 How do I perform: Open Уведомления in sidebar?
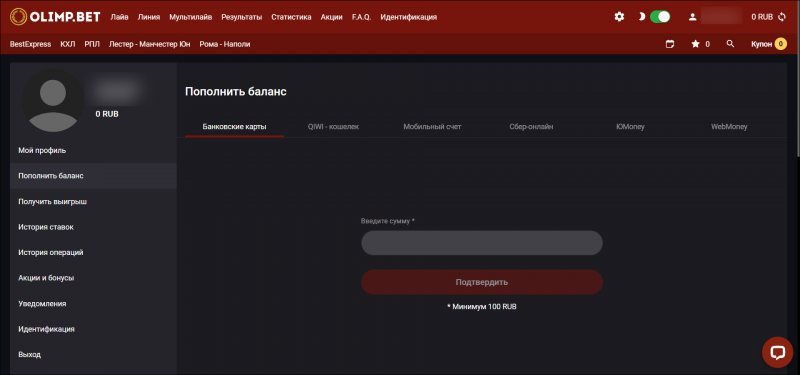(x=93, y=304)
